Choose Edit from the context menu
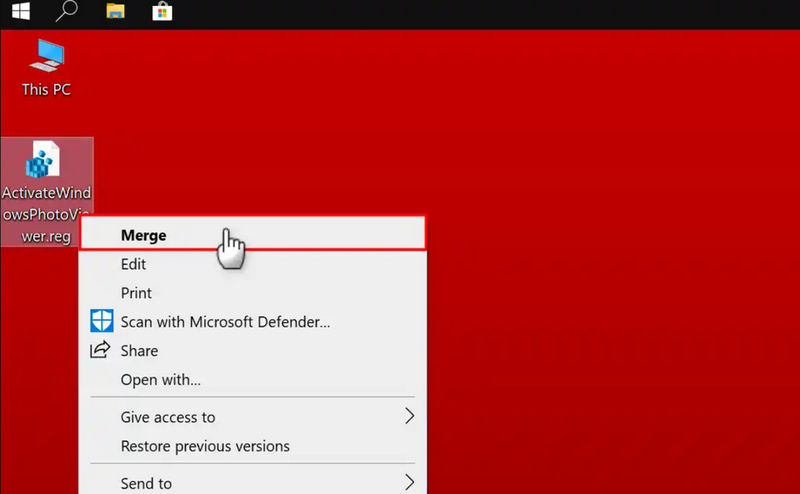 click(x=253, y=264)
